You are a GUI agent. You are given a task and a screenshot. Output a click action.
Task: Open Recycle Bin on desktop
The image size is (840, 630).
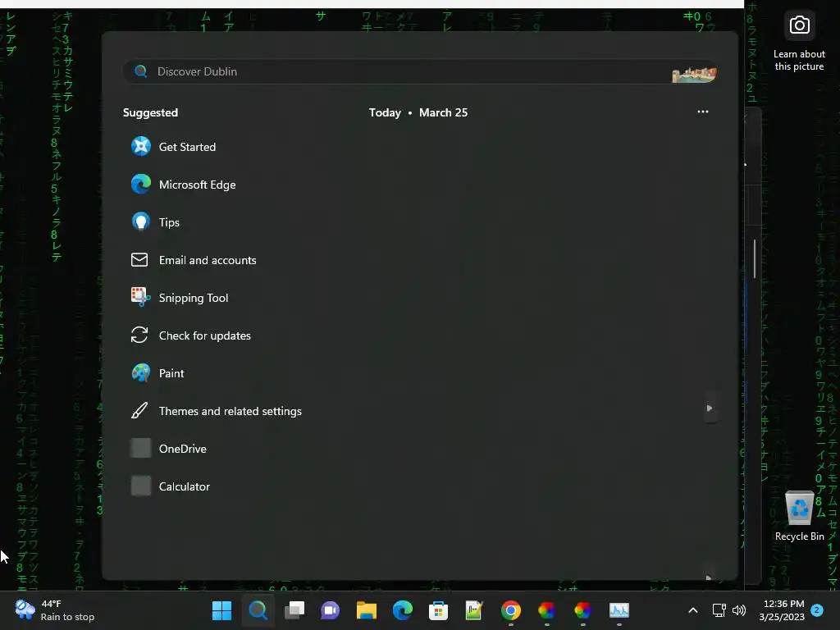click(x=799, y=516)
